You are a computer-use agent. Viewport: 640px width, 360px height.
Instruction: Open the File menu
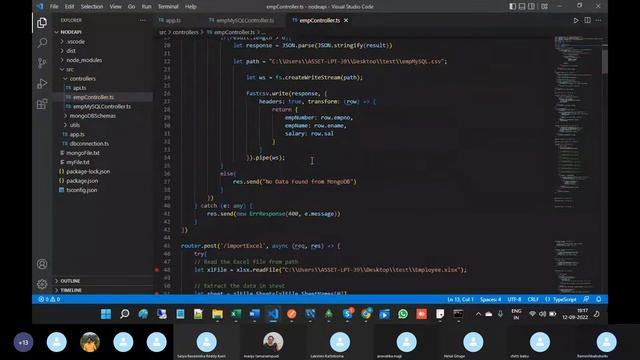pyautogui.click(x=54, y=7)
